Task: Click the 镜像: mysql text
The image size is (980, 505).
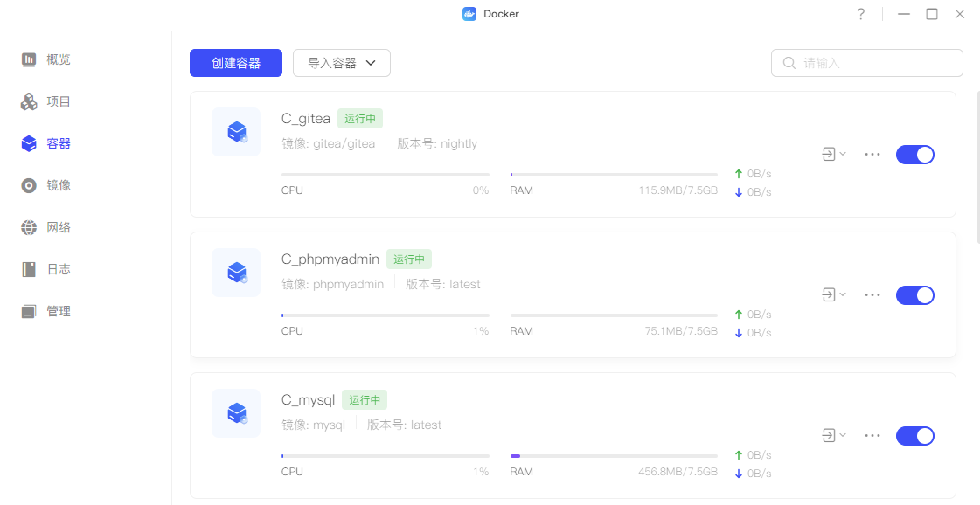Action: (x=313, y=425)
